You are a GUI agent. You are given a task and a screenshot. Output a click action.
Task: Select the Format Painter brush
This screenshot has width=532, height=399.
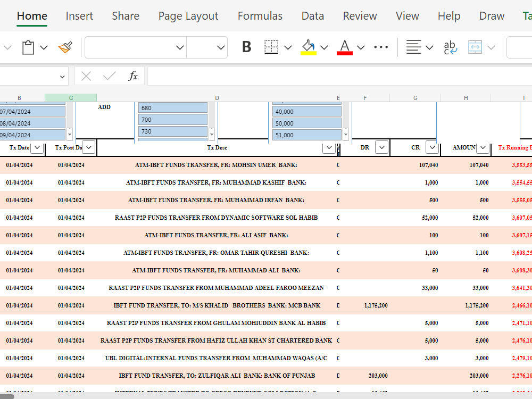(65, 47)
